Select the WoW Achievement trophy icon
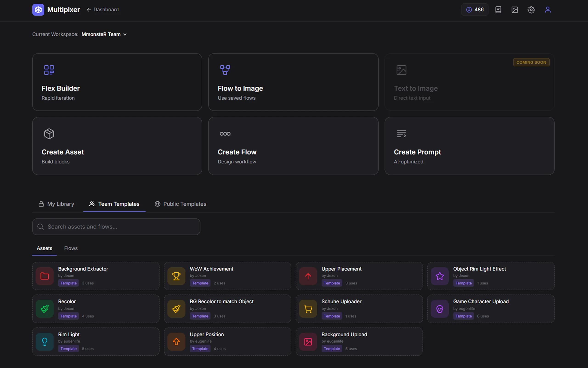588x368 pixels. [176, 276]
